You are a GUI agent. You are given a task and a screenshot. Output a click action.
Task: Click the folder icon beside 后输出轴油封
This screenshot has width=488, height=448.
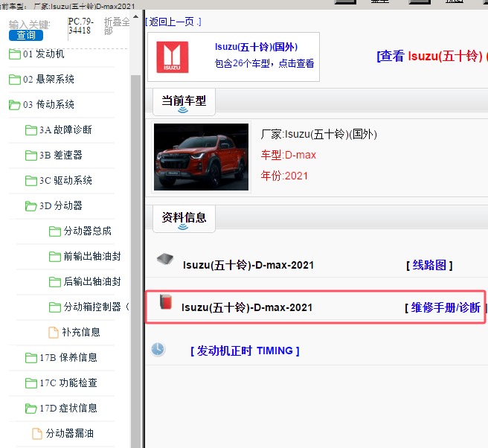[55, 282]
